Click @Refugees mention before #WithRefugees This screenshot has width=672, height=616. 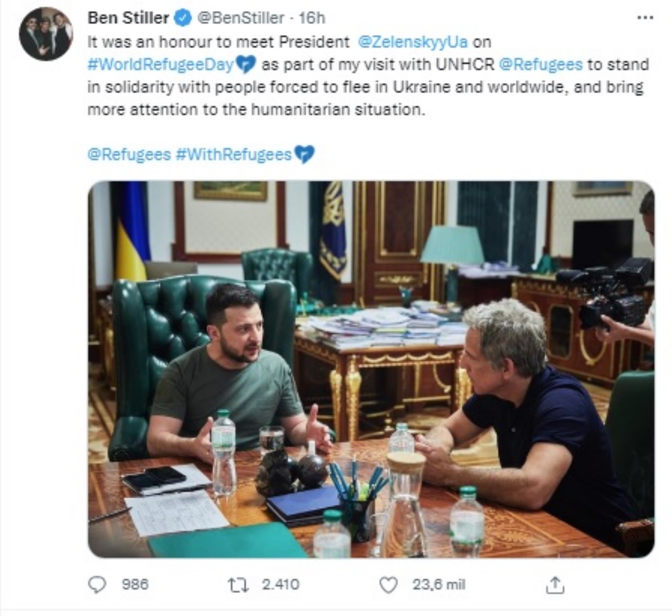(x=129, y=154)
